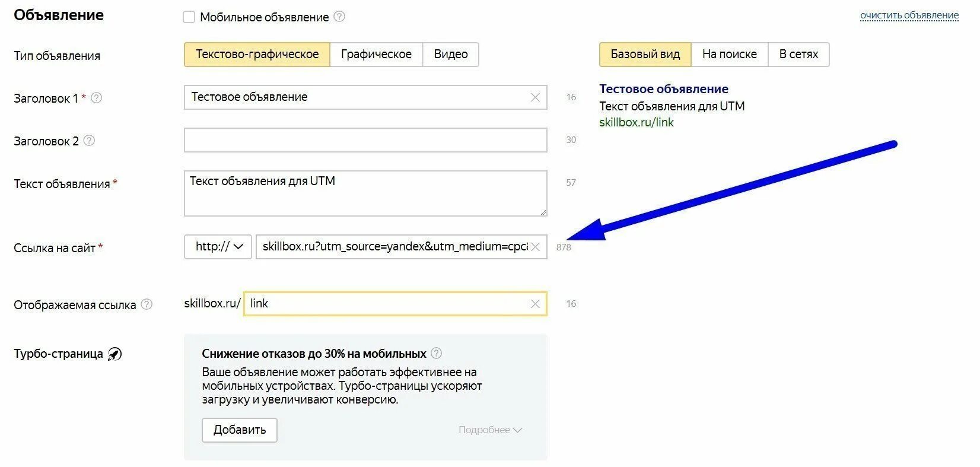Focus the empty Заголовок 2 input field

pyautogui.click(x=365, y=140)
